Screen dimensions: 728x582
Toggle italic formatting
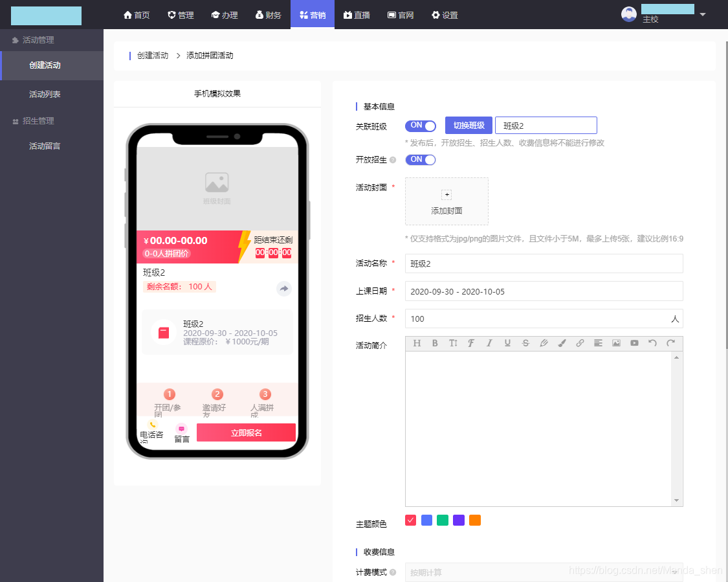click(x=489, y=343)
